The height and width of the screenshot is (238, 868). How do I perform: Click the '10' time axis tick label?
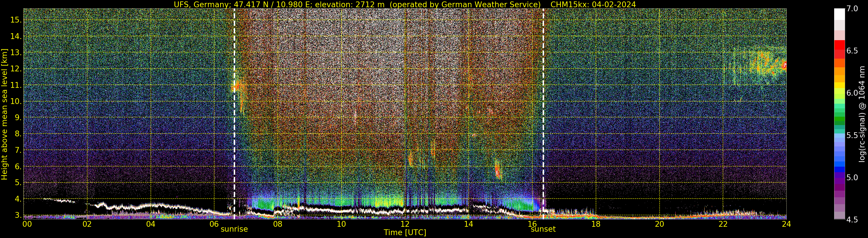click(341, 224)
